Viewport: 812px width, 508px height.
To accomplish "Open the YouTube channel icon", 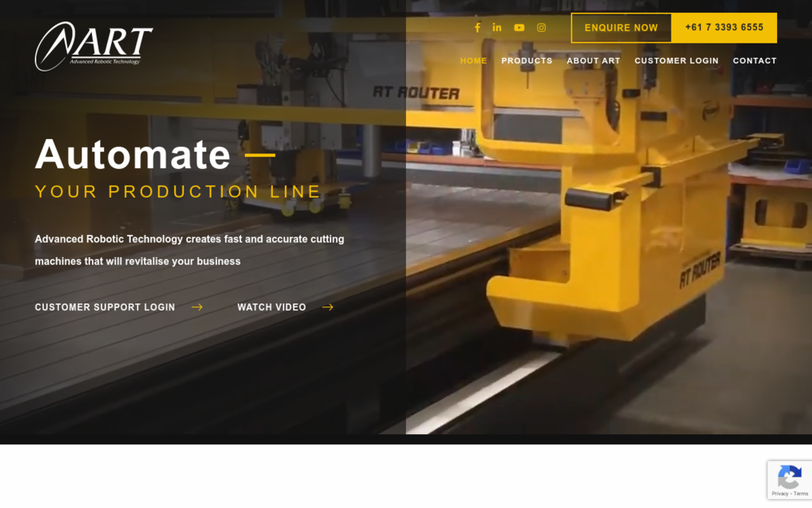I will tap(519, 28).
